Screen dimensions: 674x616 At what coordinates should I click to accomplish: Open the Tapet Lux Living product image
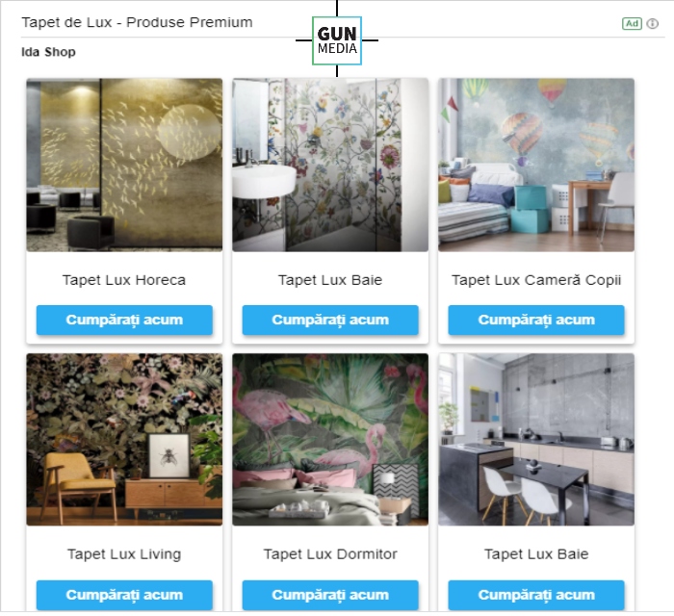pyautogui.click(x=124, y=440)
